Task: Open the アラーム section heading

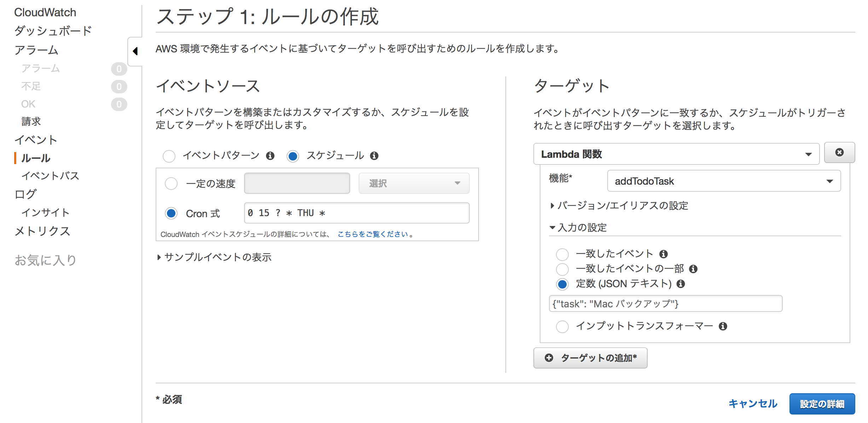Action: pyautogui.click(x=36, y=50)
